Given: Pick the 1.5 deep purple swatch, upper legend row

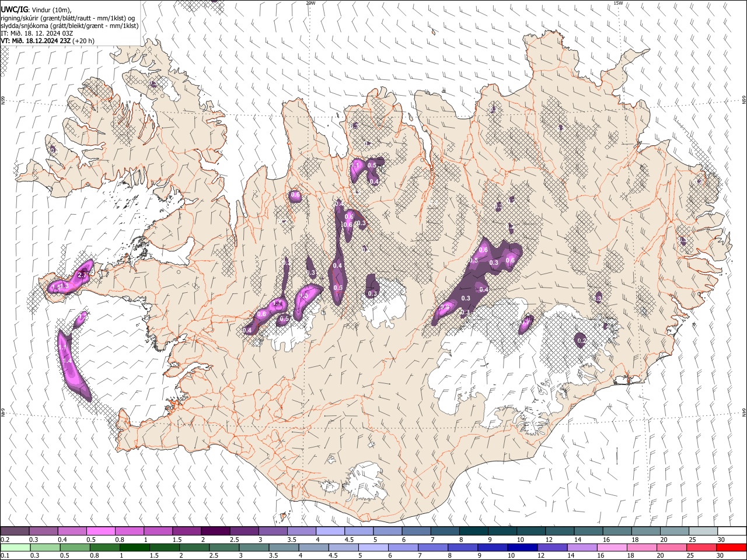Looking at the screenshot, I should pos(187,531).
